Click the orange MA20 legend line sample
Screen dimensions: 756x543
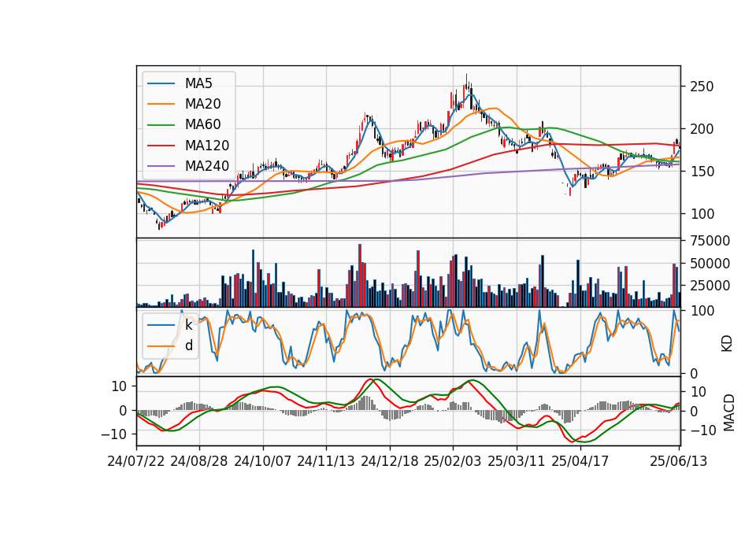[x=161, y=104]
